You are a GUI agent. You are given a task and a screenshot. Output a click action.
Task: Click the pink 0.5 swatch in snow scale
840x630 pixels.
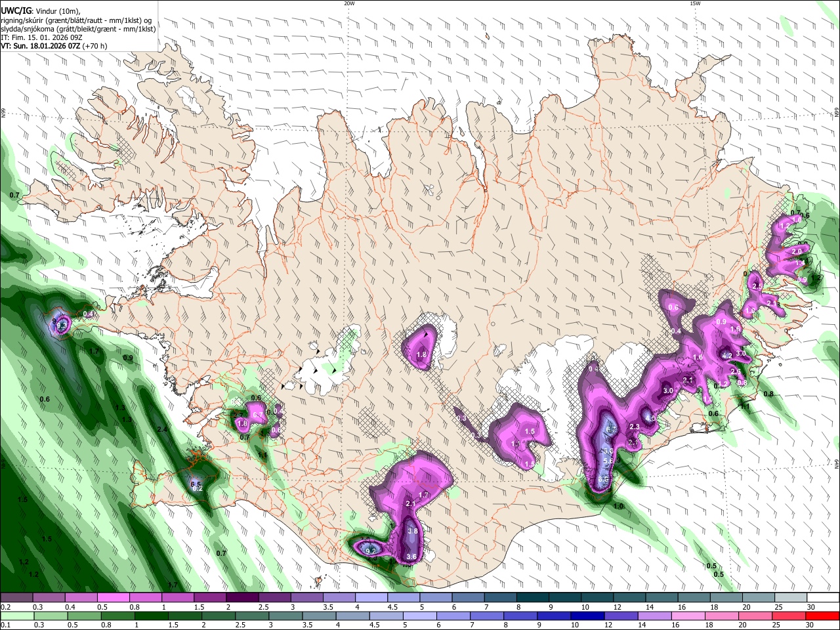(x=114, y=597)
